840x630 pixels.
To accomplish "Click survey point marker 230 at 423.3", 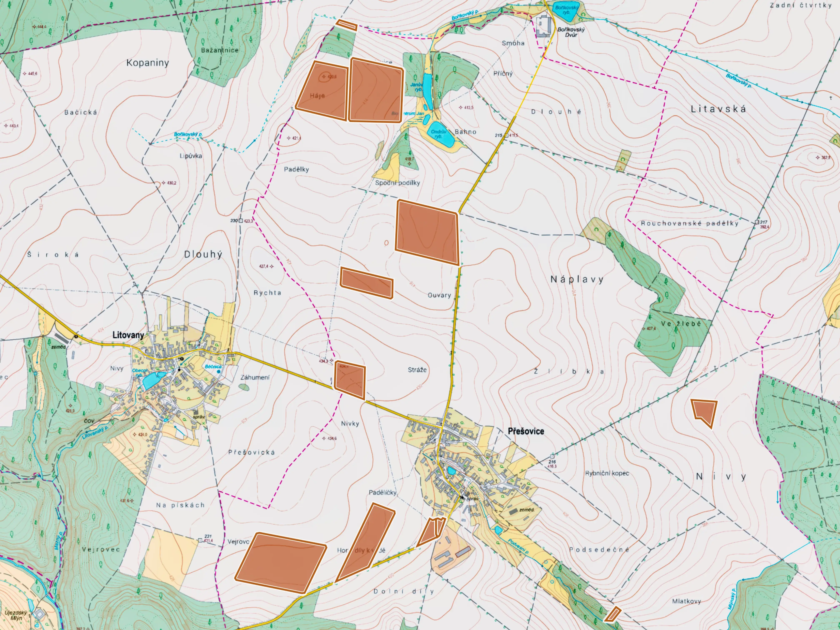I will point(241,220).
